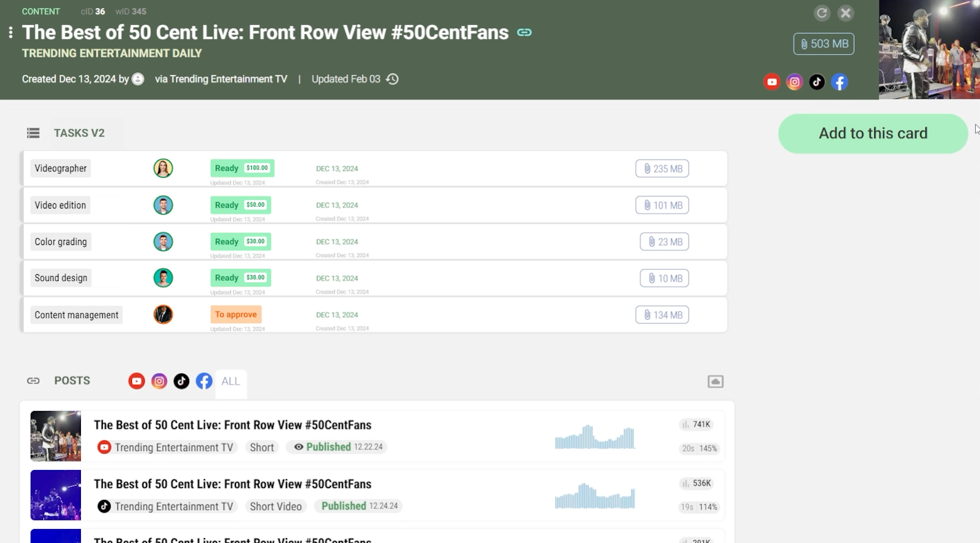Screen dimensions: 980x543
Task: Select the ALL posts filter tab
Action: pos(231,381)
